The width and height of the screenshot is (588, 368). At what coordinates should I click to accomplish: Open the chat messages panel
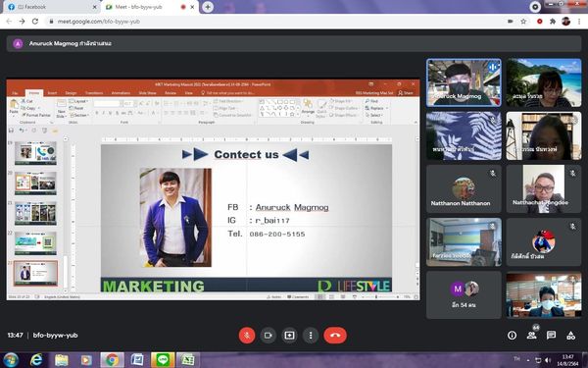(x=551, y=336)
